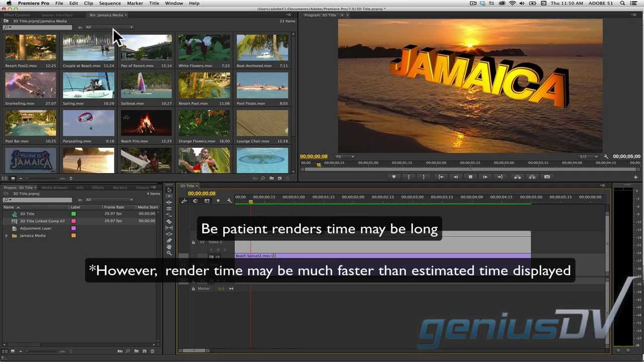Click the Add Marker button in timeline

pos(218,201)
